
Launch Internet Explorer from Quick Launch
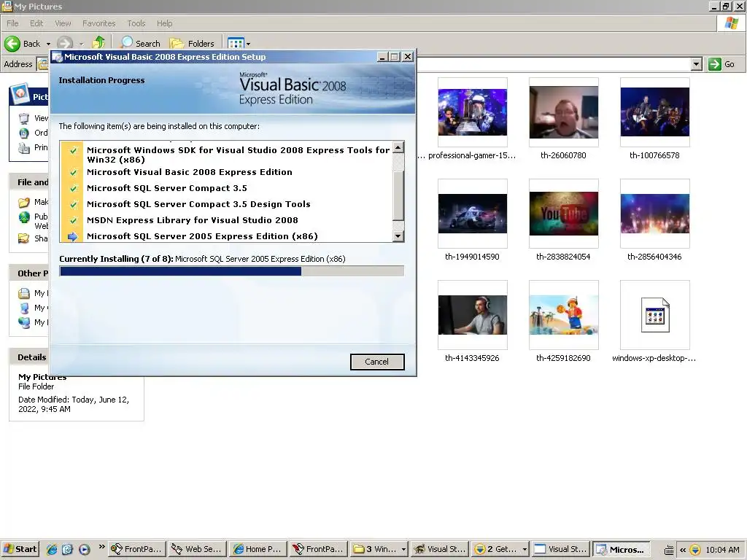click(x=52, y=549)
